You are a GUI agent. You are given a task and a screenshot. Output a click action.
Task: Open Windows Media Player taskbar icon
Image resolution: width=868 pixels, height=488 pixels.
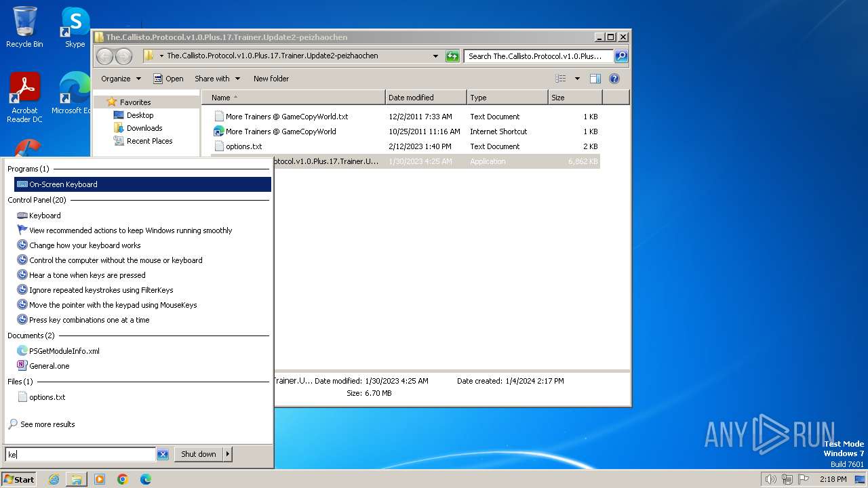point(100,479)
